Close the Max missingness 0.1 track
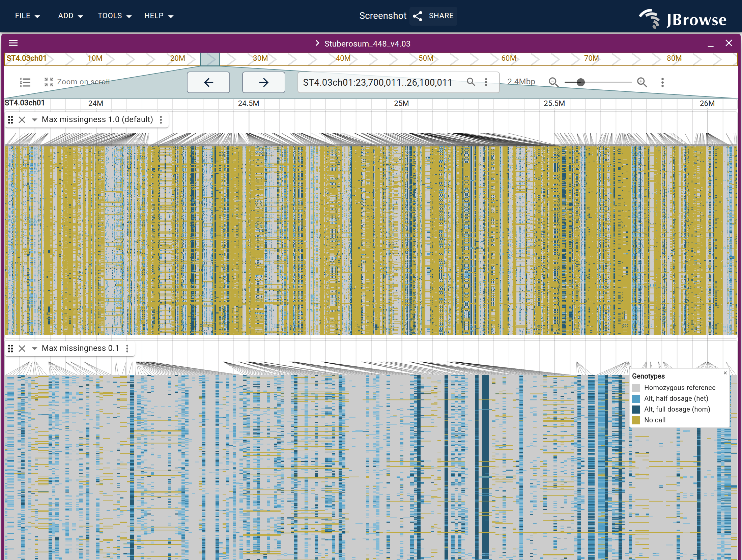This screenshot has height=560, width=742. (22, 348)
